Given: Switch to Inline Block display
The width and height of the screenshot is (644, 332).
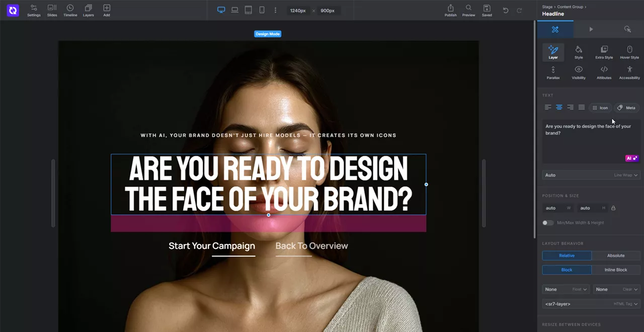Looking at the screenshot, I should coord(615,270).
